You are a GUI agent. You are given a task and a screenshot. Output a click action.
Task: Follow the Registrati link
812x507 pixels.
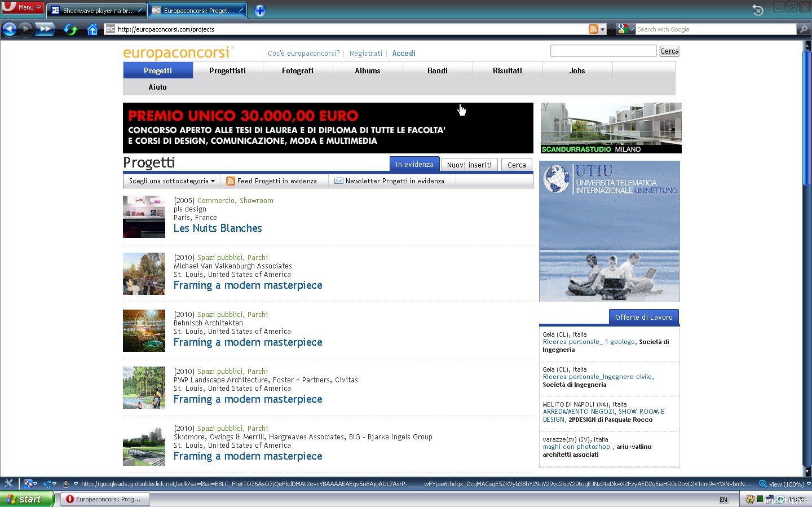366,54
